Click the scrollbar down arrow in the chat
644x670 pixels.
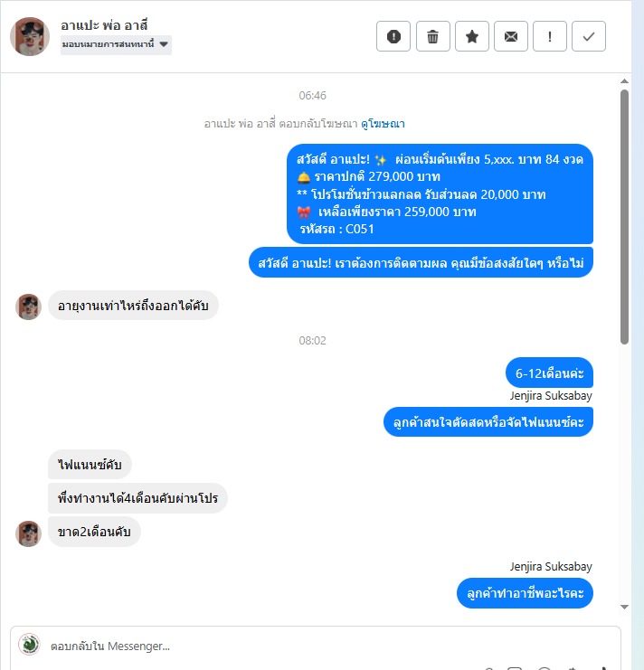tap(624, 607)
